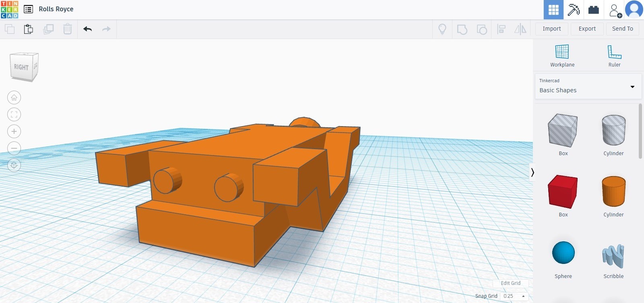This screenshot has width=644, height=303.
Task: Click the Edit Grid button
Action: tap(510, 283)
